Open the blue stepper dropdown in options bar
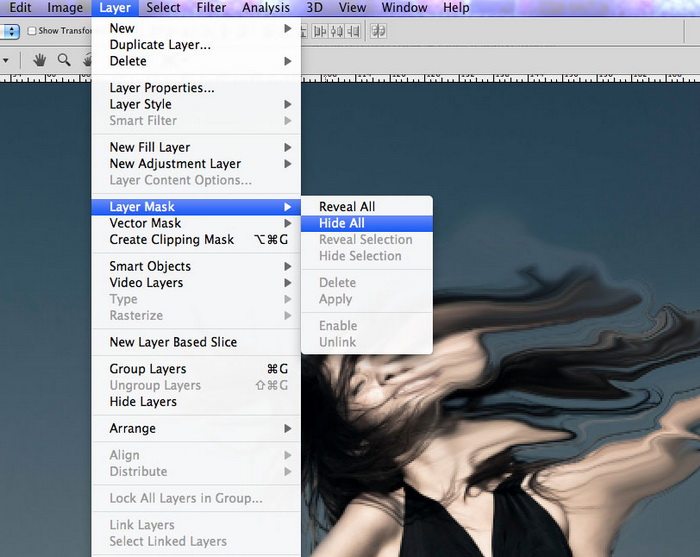 10,31
